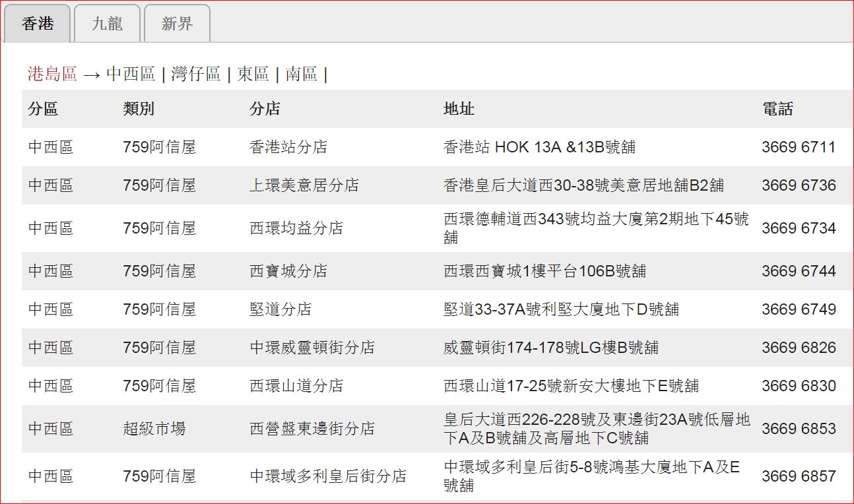Click the 分區 column header
This screenshot has width=854, height=504.
point(44,109)
